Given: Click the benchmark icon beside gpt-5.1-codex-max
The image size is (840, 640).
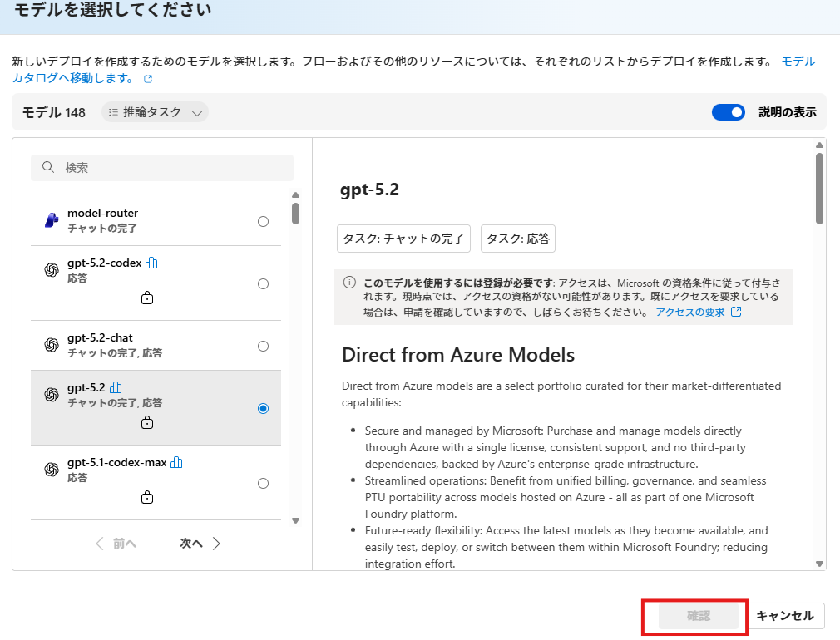Looking at the screenshot, I should pos(176,462).
